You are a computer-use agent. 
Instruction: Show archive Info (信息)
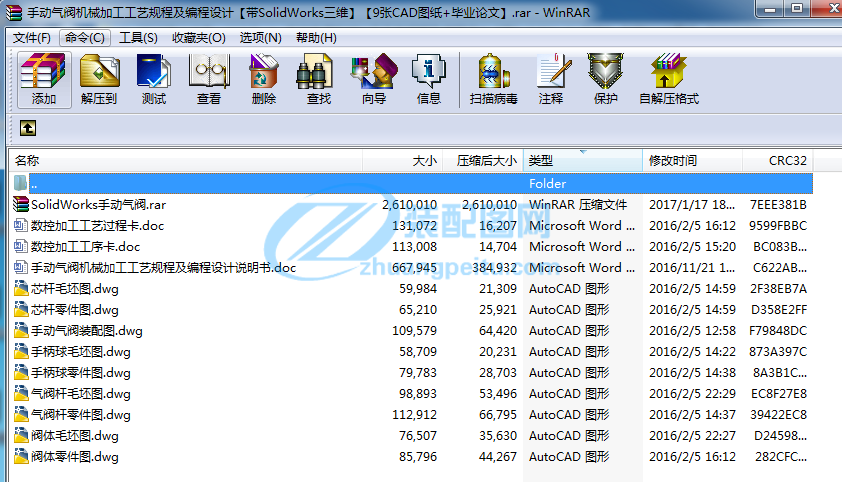click(429, 79)
